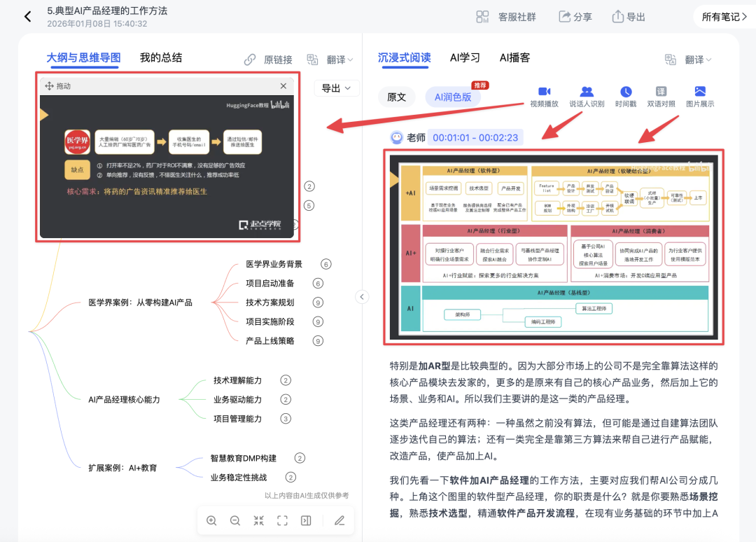Select node AI产品经理核心能力
This screenshot has width=756, height=542.
[124, 400]
